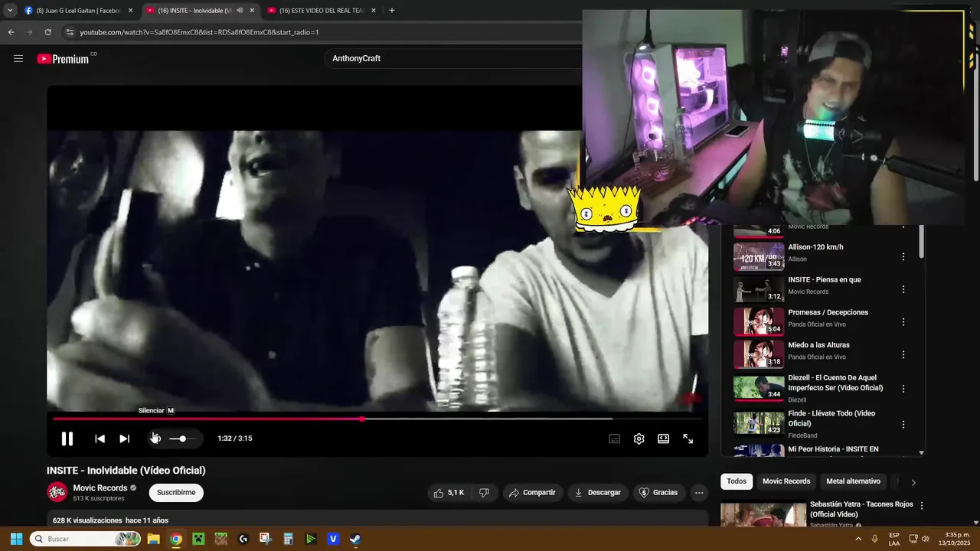Select the Todos filter chip

737,481
